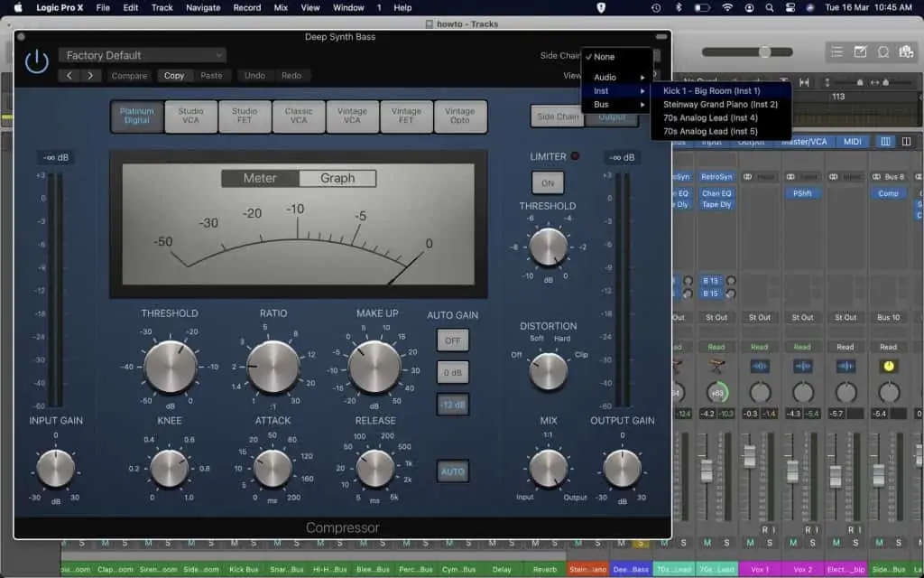
Task: Click the stereo link icon on the Bus 8 strip
Action: tap(876, 176)
